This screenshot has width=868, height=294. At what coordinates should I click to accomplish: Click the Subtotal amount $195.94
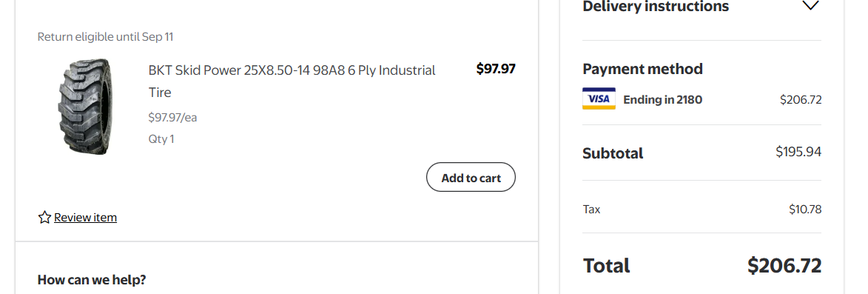(798, 152)
